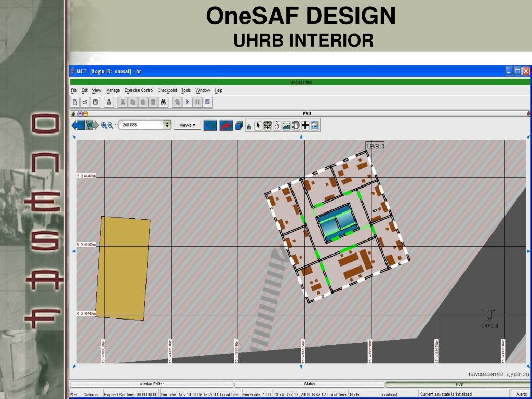Switch to the Status tab
This screenshot has width=532, height=399.
pyautogui.click(x=310, y=384)
